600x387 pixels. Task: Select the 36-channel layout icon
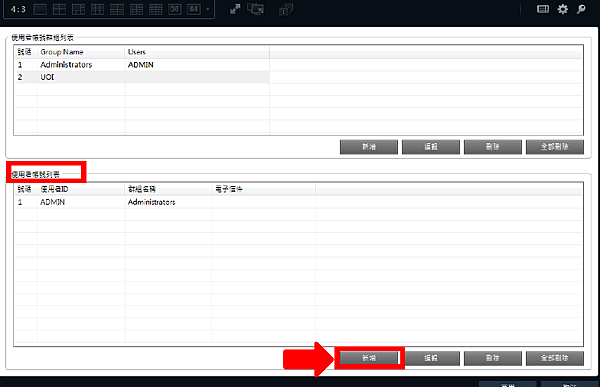[174, 9]
